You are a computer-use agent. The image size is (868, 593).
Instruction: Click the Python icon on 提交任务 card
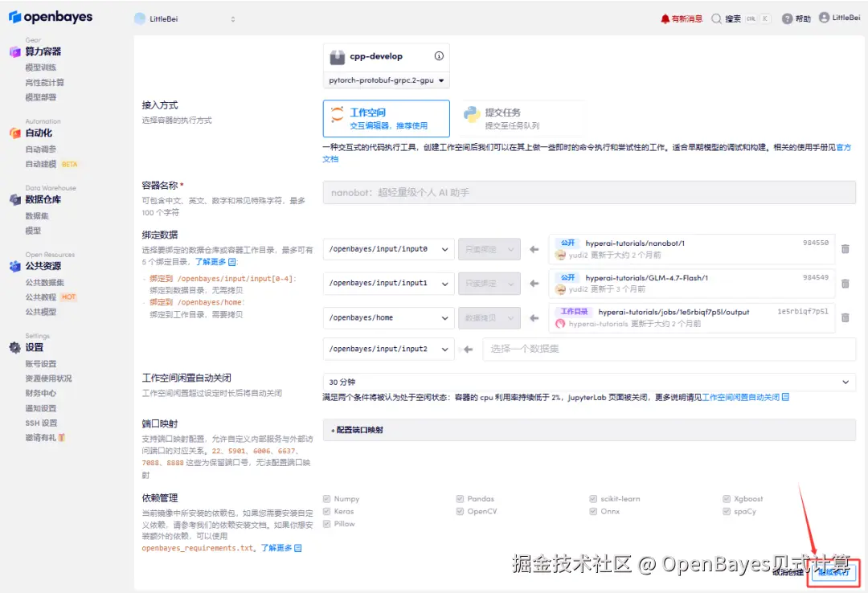click(472, 115)
